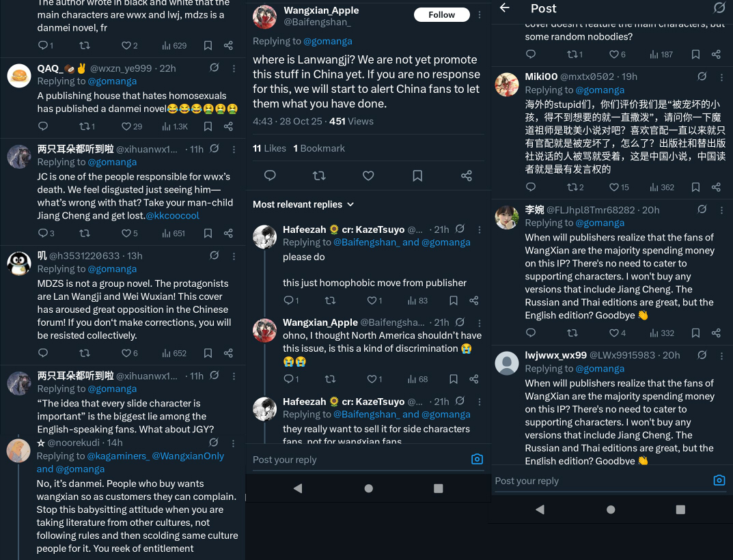View analytics of the 1.3K views reply

tap(175, 126)
